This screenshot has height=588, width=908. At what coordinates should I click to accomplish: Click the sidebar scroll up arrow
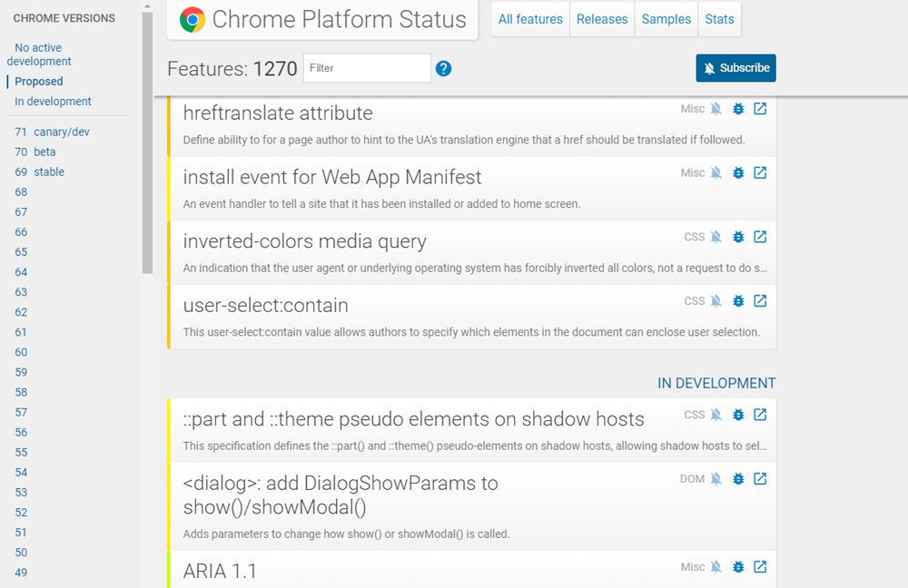[x=147, y=6]
